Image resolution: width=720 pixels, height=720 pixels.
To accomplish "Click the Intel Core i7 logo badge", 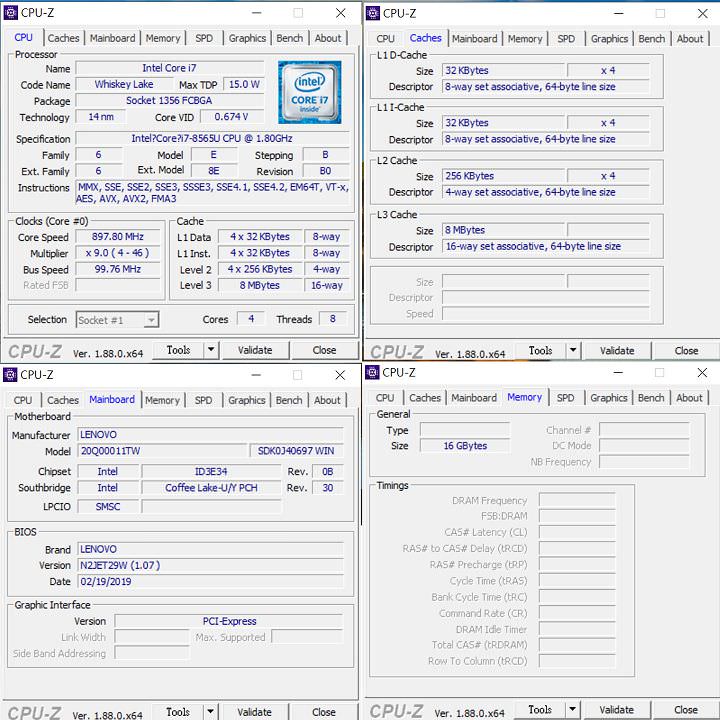I will [310, 91].
